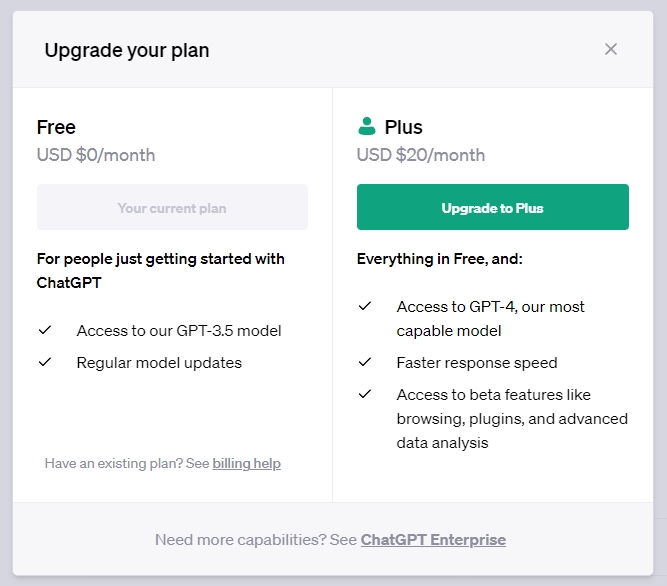This screenshot has width=667, height=586.
Task: Click the Plus plan person icon
Action: point(366,127)
